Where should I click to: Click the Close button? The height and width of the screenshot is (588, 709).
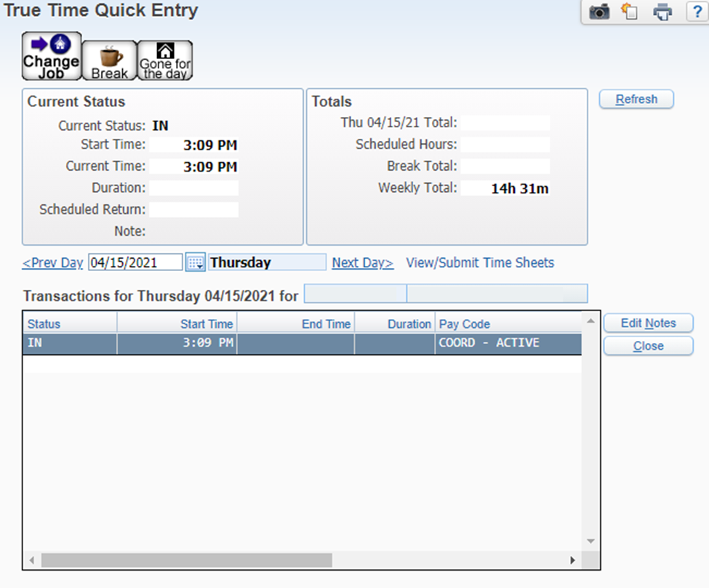tap(648, 346)
